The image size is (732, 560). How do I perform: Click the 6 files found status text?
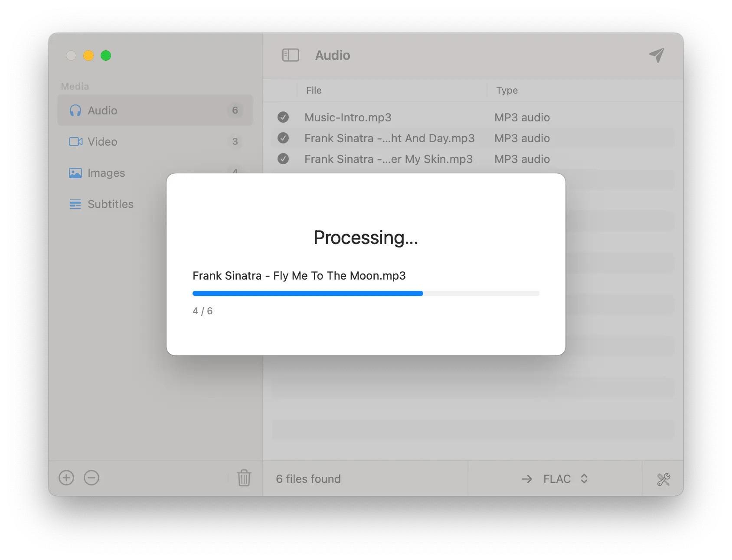pyautogui.click(x=308, y=479)
